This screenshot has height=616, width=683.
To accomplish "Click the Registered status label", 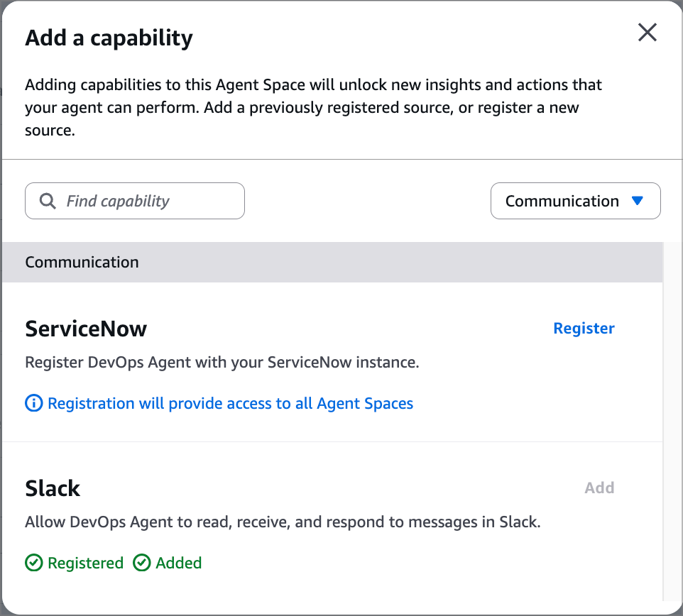I will (85, 563).
